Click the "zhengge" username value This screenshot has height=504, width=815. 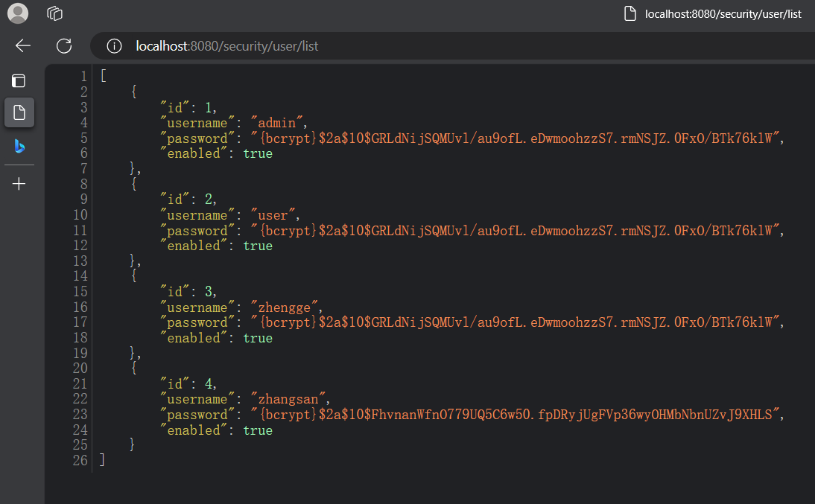click(x=287, y=307)
